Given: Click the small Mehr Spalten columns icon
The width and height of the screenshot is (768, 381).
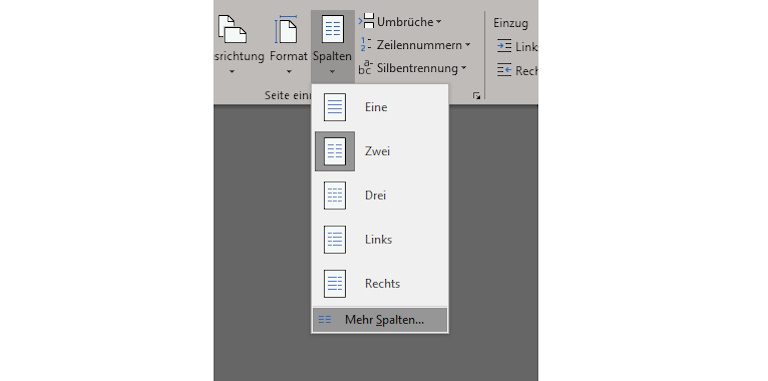Looking at the screenshot, I should (325, 320).
